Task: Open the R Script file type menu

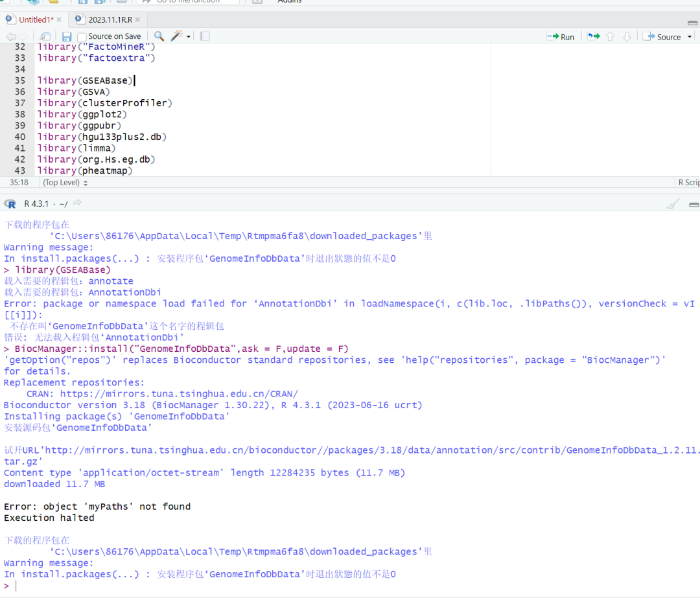Action: (689, 183)
